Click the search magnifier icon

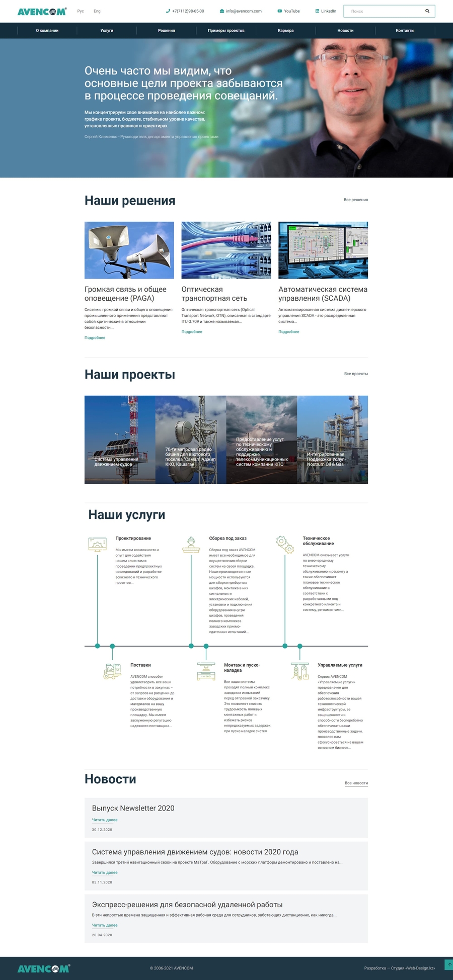coord(427,11)
